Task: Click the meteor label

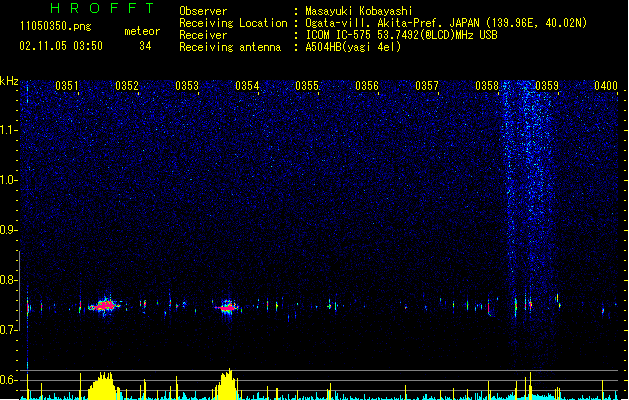Action: 142,31
